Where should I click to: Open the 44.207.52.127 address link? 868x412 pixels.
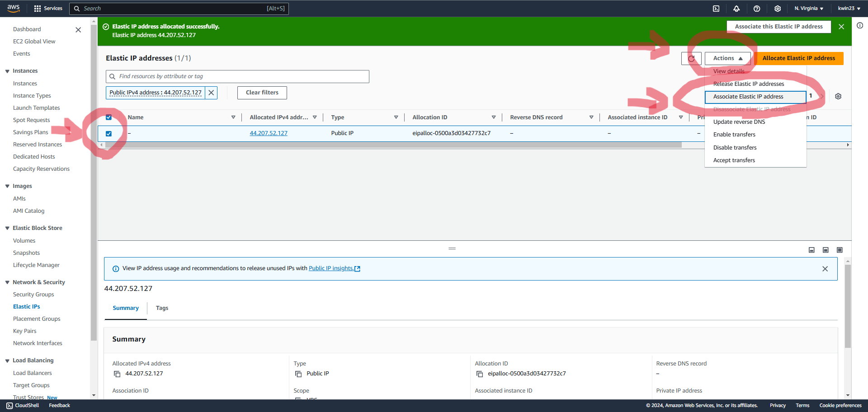(x=269, y=133)
